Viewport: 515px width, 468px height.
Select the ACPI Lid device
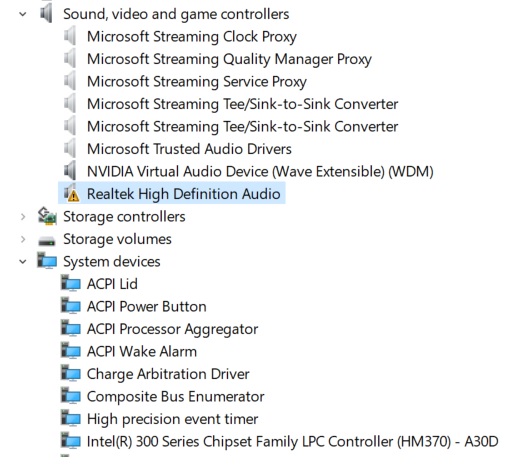112,284
